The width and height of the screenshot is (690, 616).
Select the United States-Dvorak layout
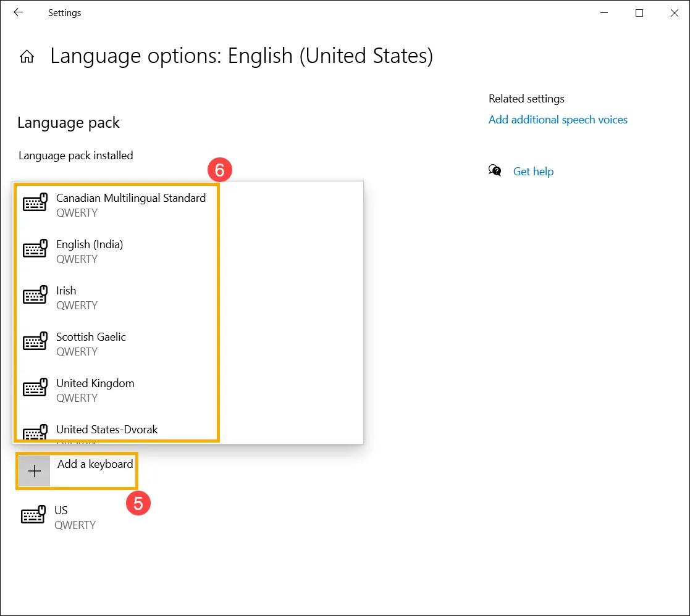[106, 429]
